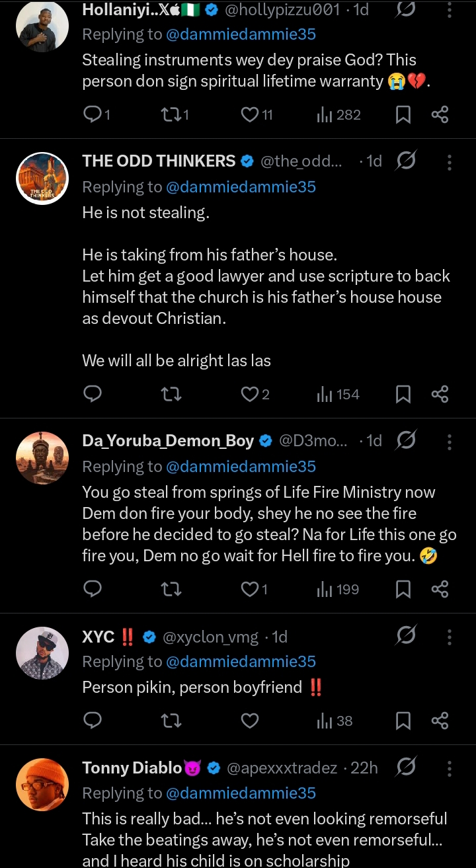Open THE ODD THINKERS profile picture
The width and height of the screenshot is (476, 868).
[x=42, y=178]
